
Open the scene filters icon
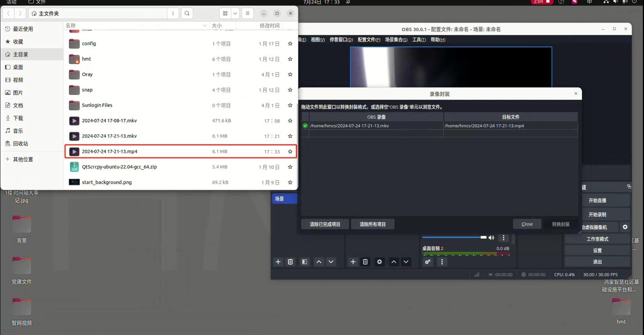304,262
